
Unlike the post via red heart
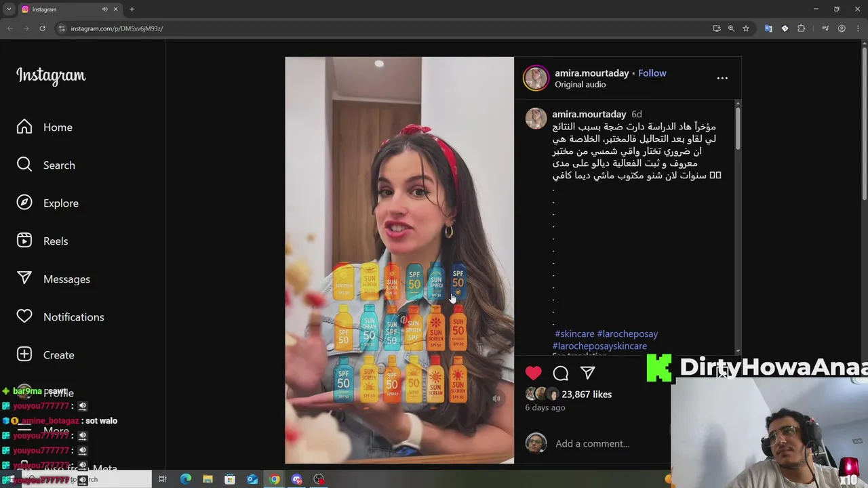534,373
